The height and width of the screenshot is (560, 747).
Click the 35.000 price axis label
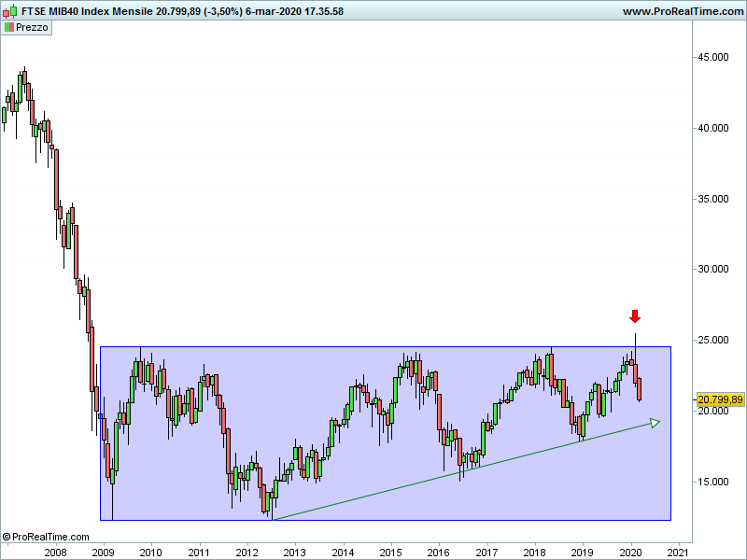pyautogui.click(x=713, y=199)
